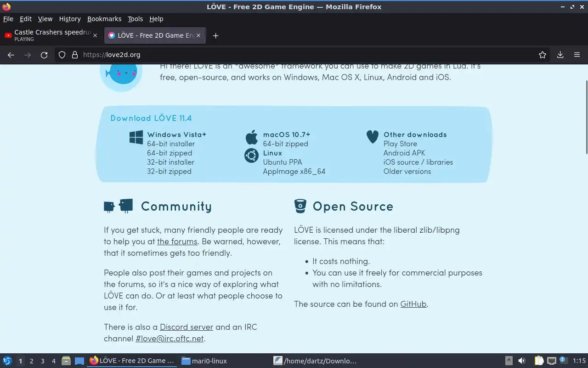
Task: Download Windows 64-bit installer
Action: [171, 144]
